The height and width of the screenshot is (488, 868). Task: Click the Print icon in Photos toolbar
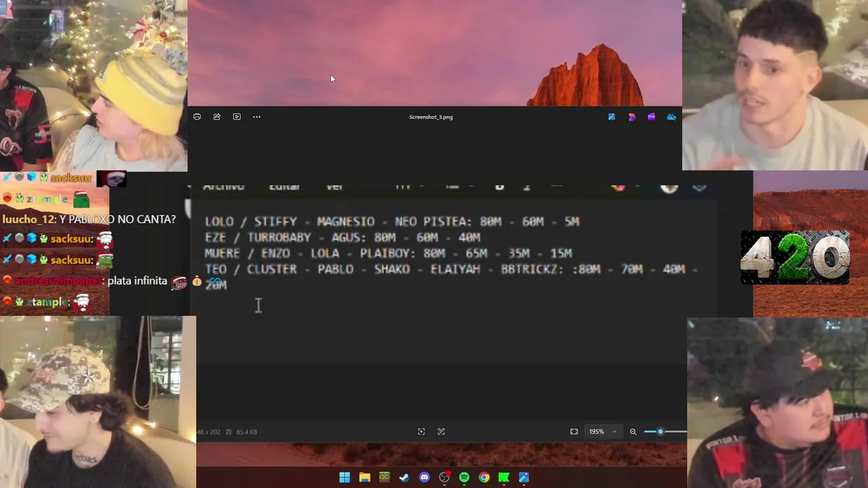tap(197, 117)
